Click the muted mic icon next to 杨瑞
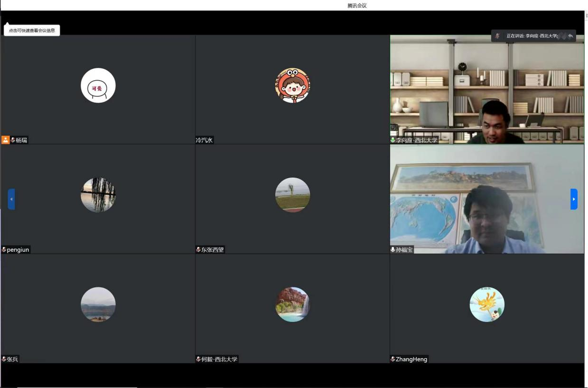The width and height of the screenshot is (588, 388). coord(13,140)
